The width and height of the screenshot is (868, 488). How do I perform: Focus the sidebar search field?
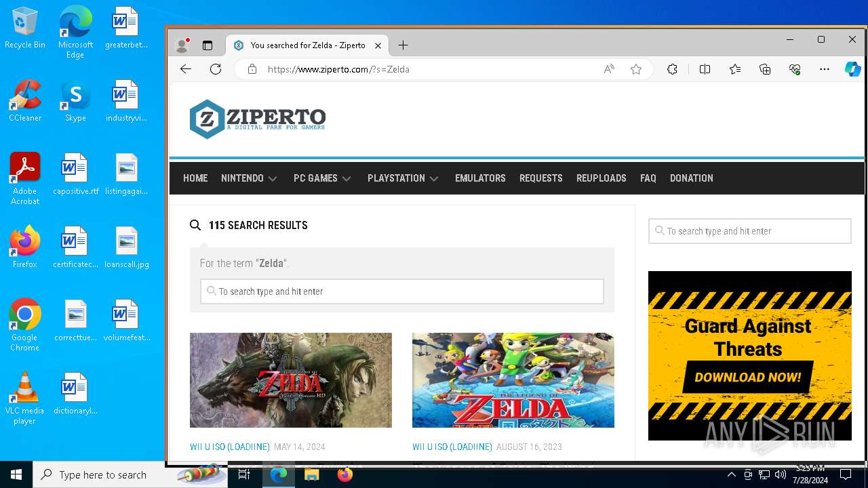click(x=750, y=231)
